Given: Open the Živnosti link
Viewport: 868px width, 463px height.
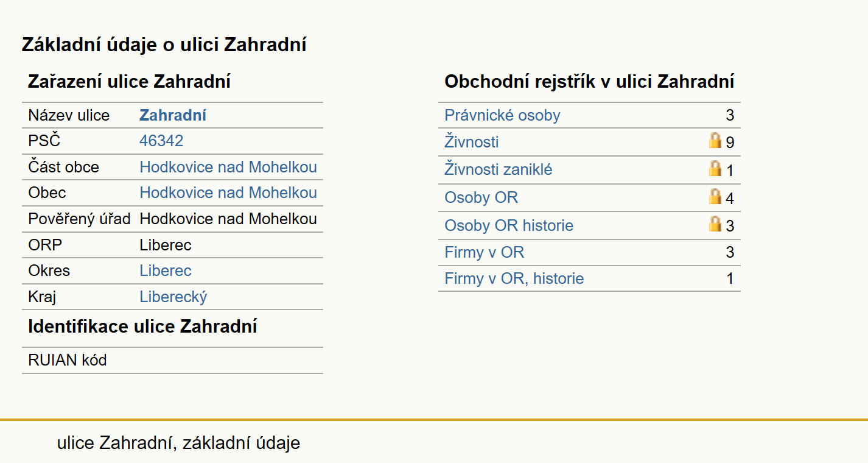Looking at the screenshot, I should (x=472, y=142).
